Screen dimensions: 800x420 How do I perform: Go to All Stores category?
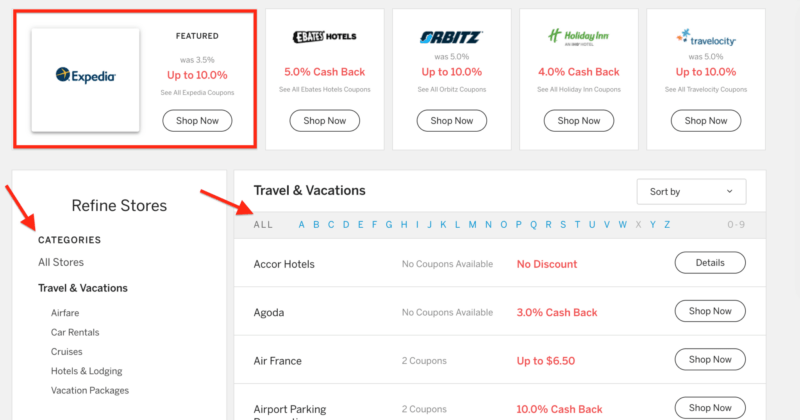coord(61,263)
